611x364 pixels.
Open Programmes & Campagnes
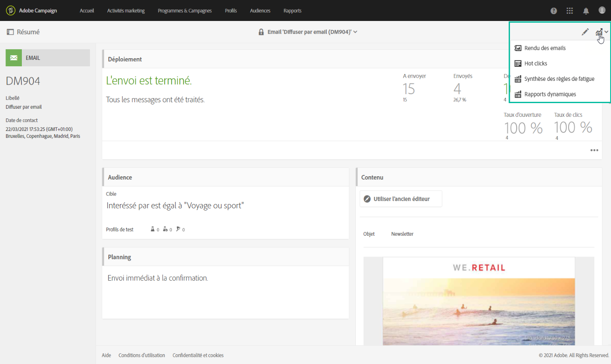pos(185,11)
